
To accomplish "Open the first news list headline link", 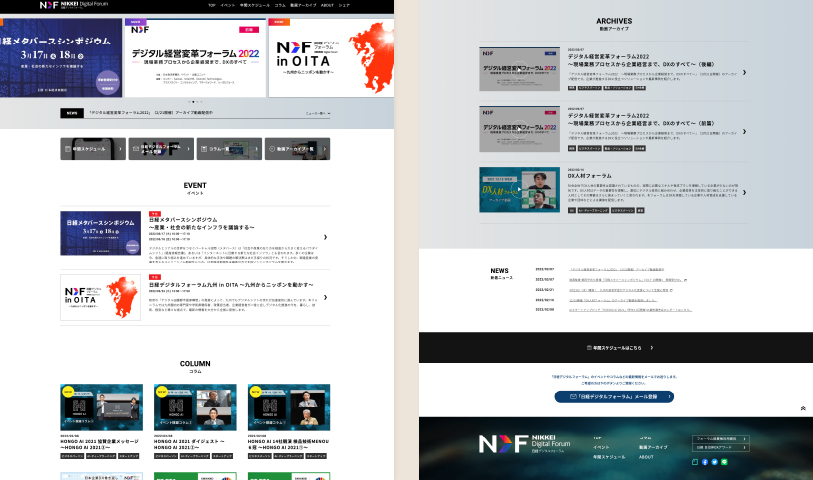I will pyautogui.click(x=616, y=270).
